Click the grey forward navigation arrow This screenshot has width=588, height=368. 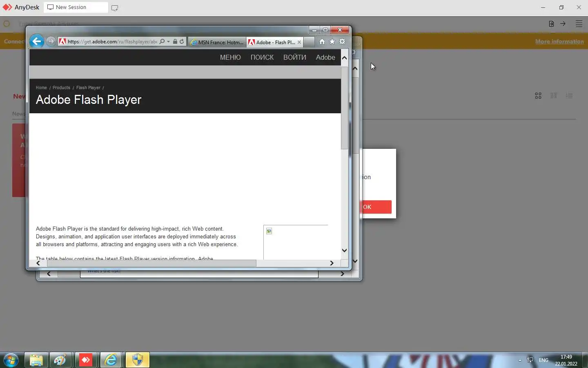point(51,41)
